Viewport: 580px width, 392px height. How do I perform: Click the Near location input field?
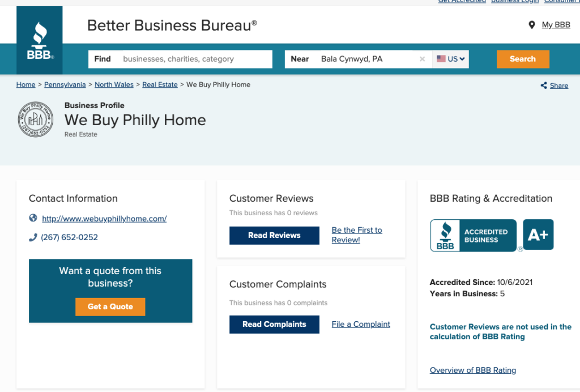[x=358, y=59]
